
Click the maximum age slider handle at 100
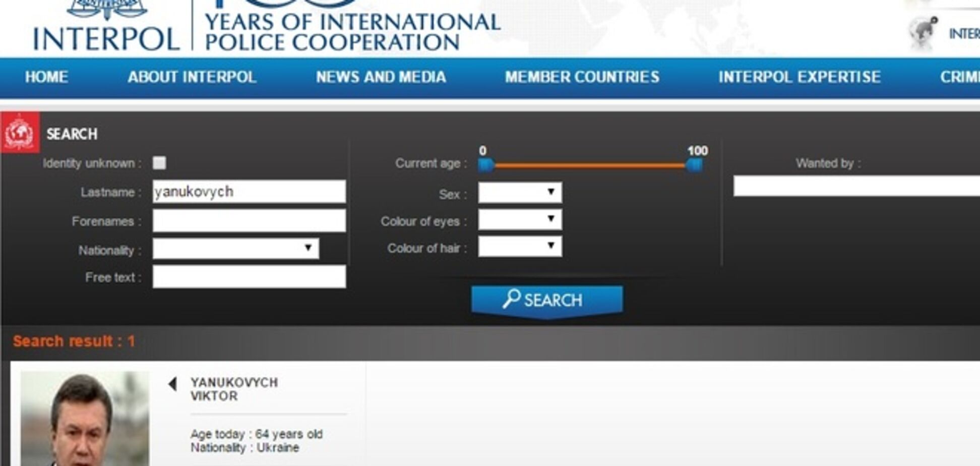pyautogui.click(x=694, y=165)
